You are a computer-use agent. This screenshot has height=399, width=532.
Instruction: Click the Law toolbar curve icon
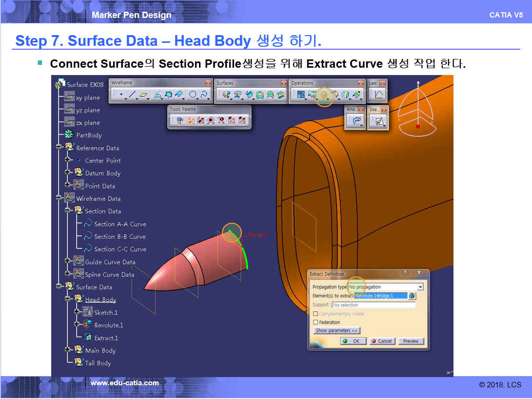379,95
